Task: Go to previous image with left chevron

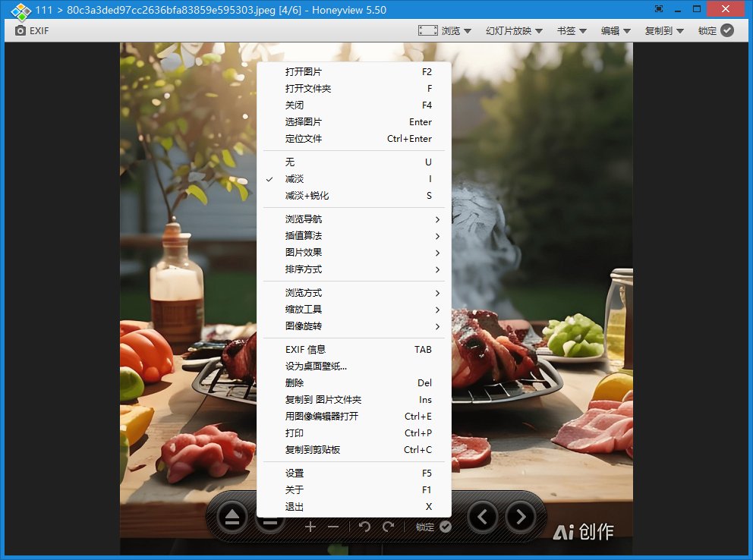Action: 484,517
